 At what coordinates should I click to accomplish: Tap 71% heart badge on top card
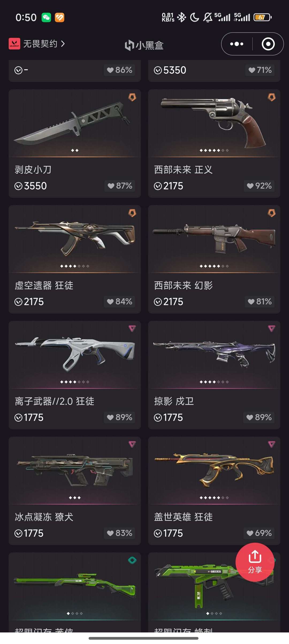coord(260,70)
